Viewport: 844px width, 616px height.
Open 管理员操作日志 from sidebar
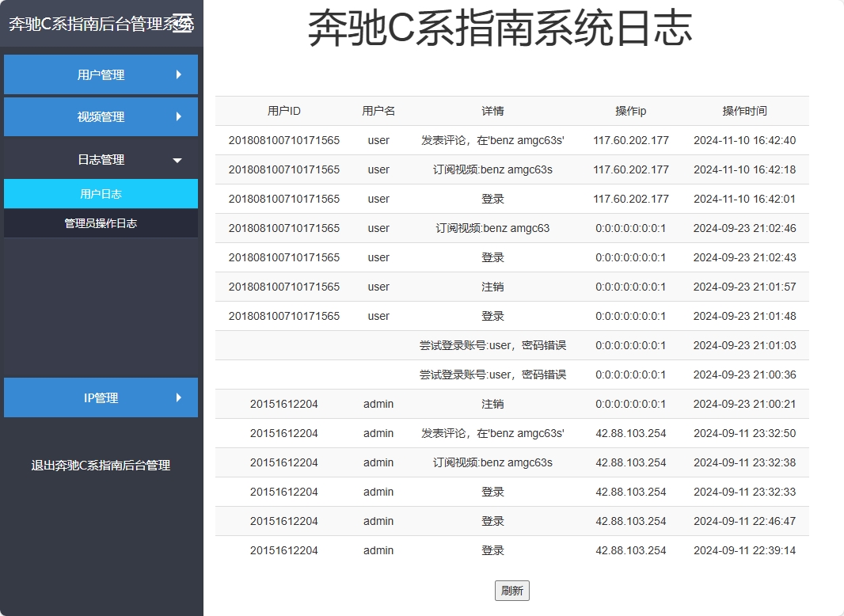tap(101, 222)
